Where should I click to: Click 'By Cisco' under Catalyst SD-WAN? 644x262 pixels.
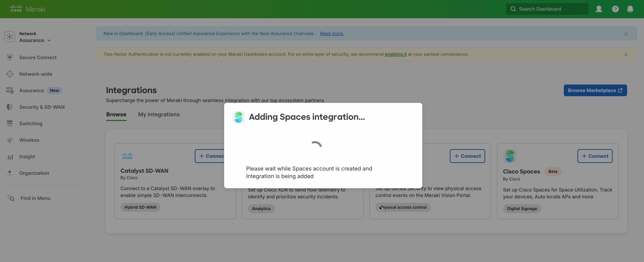pyautogui.click(x=129, y=178)
